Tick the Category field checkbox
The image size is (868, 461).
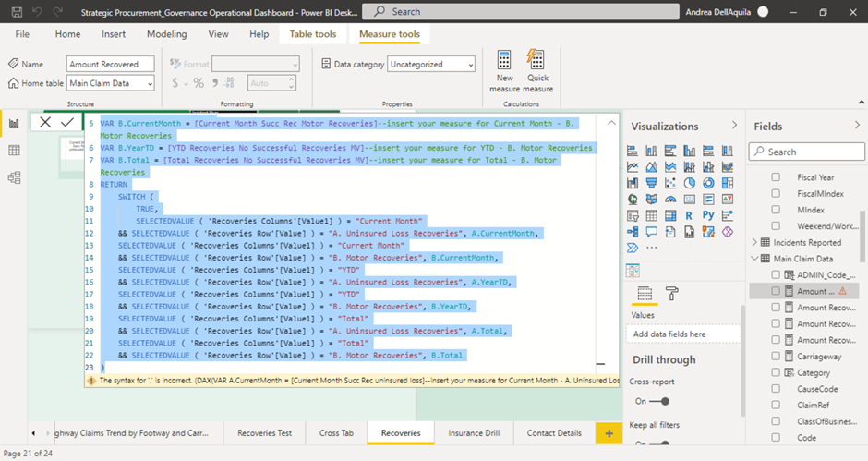coord(776,372)
